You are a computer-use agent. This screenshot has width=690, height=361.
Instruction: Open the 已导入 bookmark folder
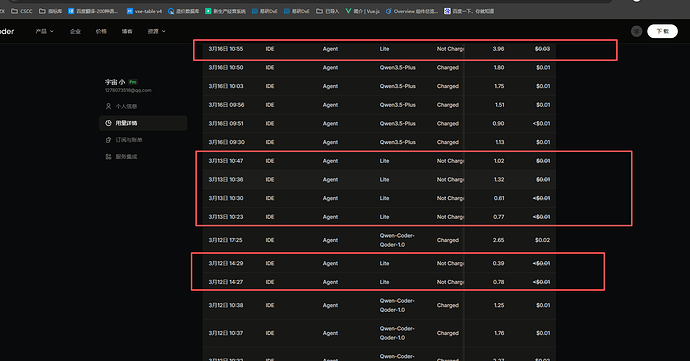tap(328, 11)
